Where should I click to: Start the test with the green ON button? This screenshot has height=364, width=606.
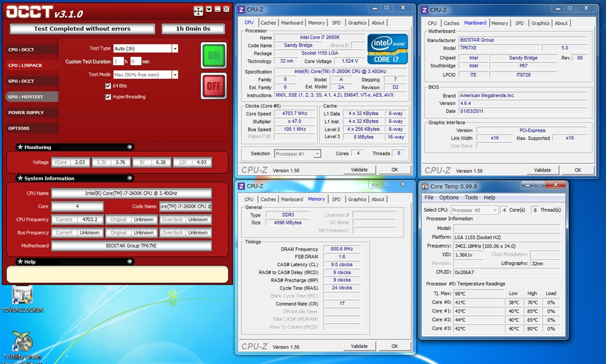[x=214, y=56]
